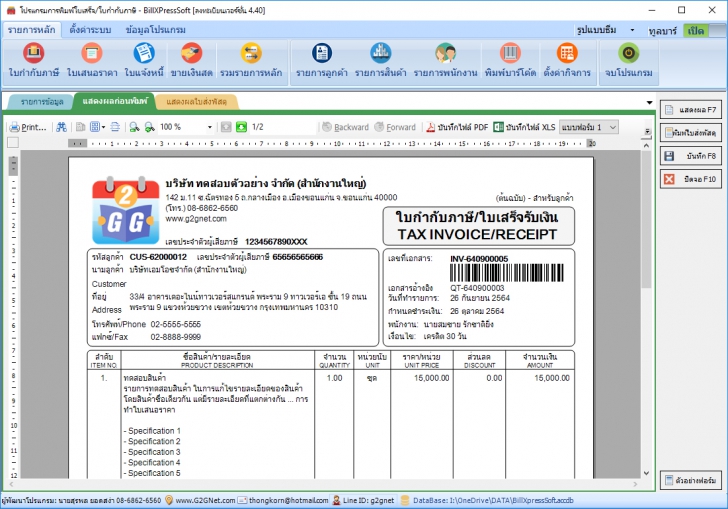Click the Print button in preview toolbar
This screenshot has width=728, height=509.
pos(28,127)
